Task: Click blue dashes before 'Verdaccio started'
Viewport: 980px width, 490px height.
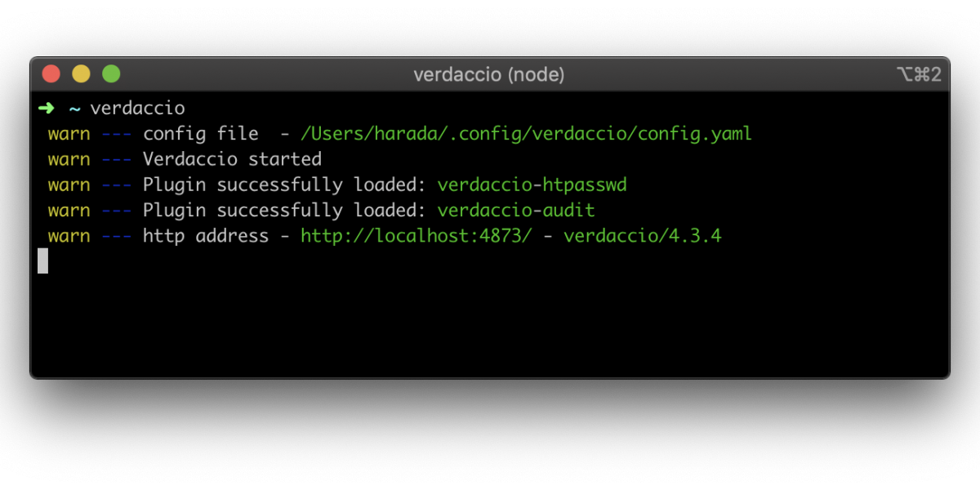Action: click(117, 159)
